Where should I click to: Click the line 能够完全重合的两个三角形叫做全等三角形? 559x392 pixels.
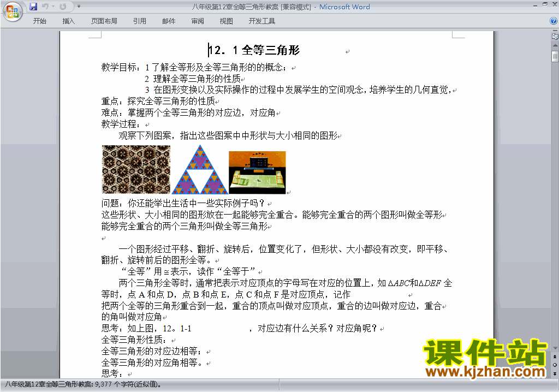click(185, 226)
